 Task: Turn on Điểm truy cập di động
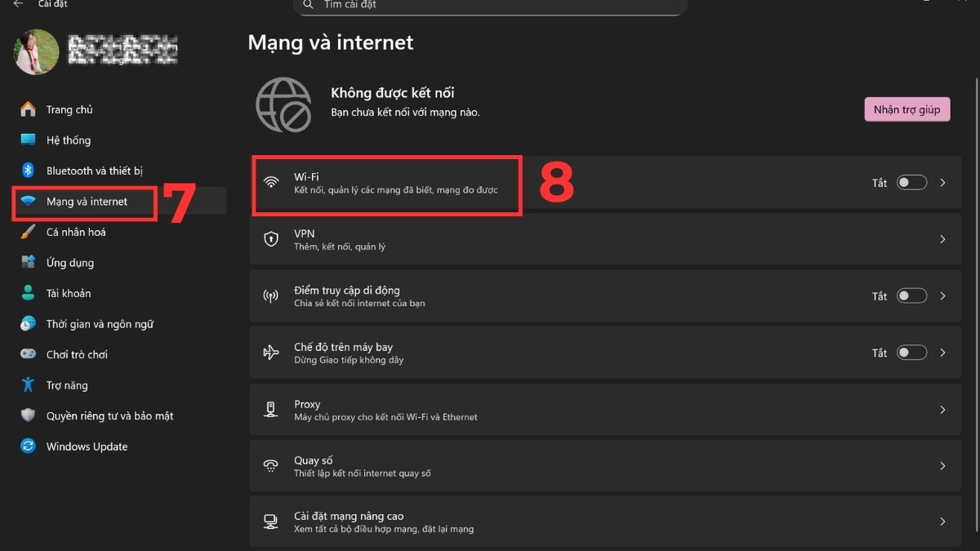911,295
